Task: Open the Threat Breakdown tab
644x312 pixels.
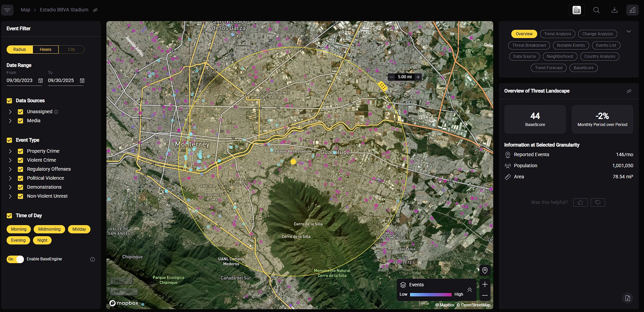Action: [529, 45]
